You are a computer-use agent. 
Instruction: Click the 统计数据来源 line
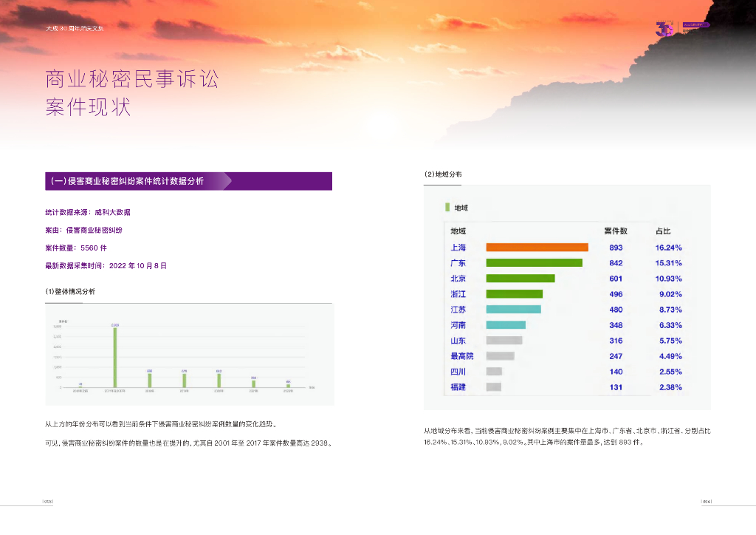[x=88, y=212]
